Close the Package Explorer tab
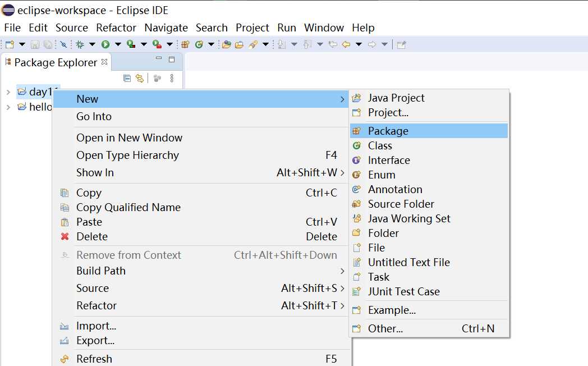Screen dimensions: 588x366 [104, 62]
